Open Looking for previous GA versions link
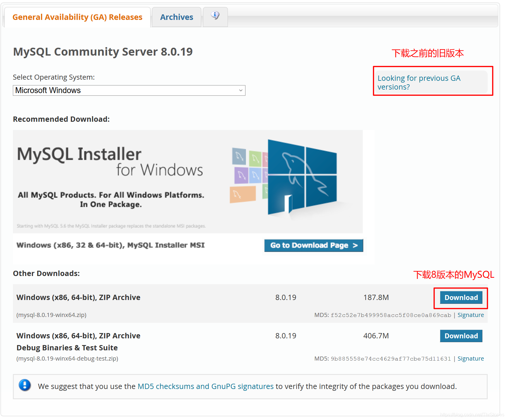The height and width of the screenshot is (420, 507). point(419,83)
